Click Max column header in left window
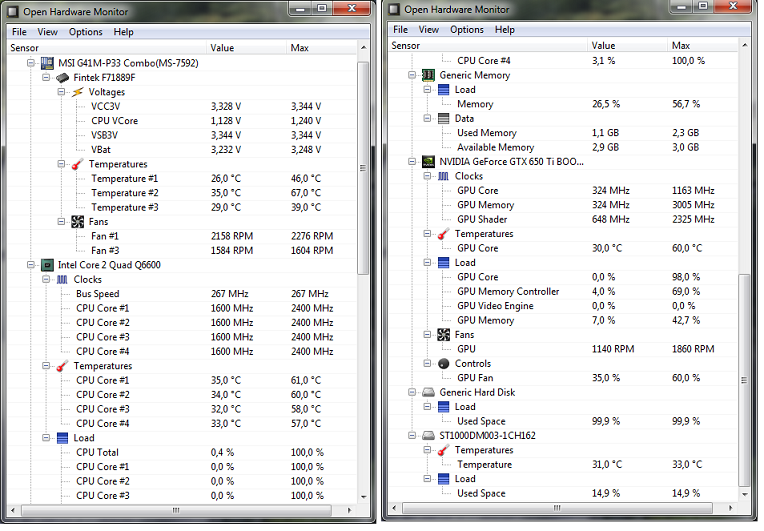This screenshot has width=764, height=531. coord(322,48)
